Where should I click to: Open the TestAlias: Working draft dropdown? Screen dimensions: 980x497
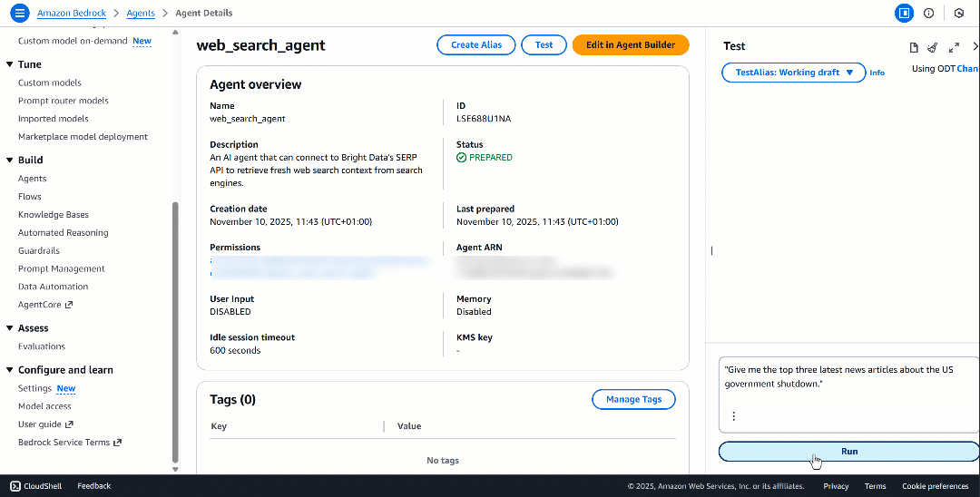[x=794, y=73]
